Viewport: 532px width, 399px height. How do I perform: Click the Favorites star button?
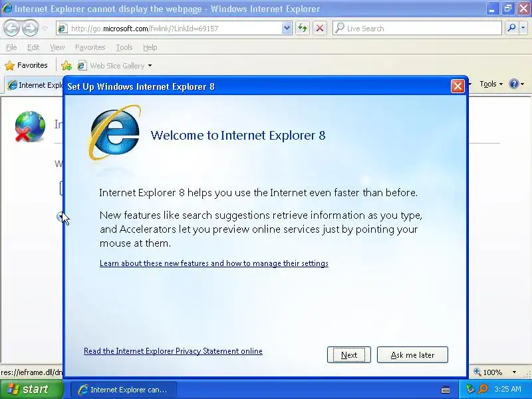(26, 65)
